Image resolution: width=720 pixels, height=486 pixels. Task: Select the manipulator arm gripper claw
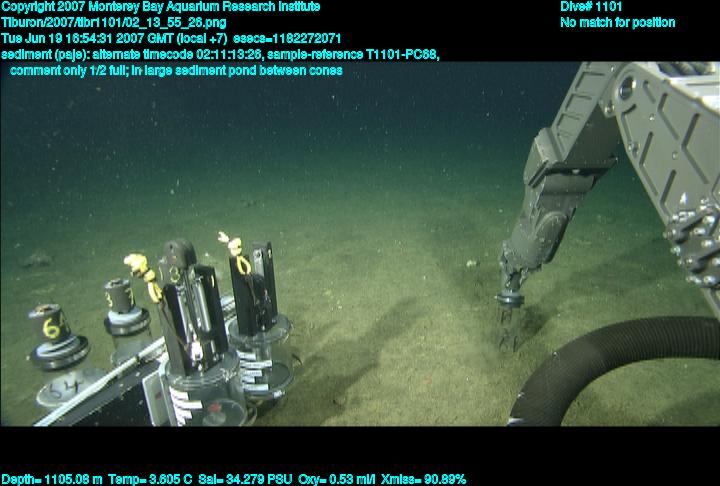(x=510, y=320)
